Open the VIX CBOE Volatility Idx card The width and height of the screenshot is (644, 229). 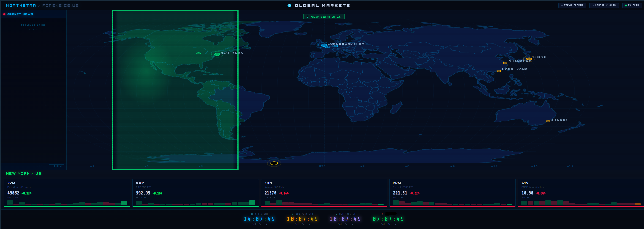click(x=581, y=193)
